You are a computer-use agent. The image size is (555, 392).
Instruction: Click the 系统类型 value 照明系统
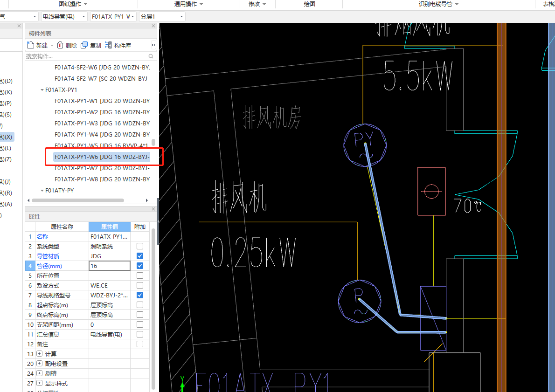(x=110, y=246)
